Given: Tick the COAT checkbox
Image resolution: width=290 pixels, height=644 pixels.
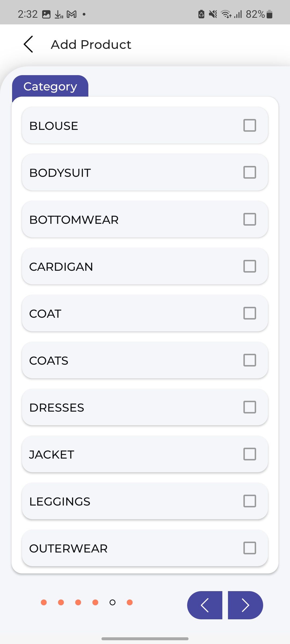Looking at the screenshot, I should click(249, 313).
